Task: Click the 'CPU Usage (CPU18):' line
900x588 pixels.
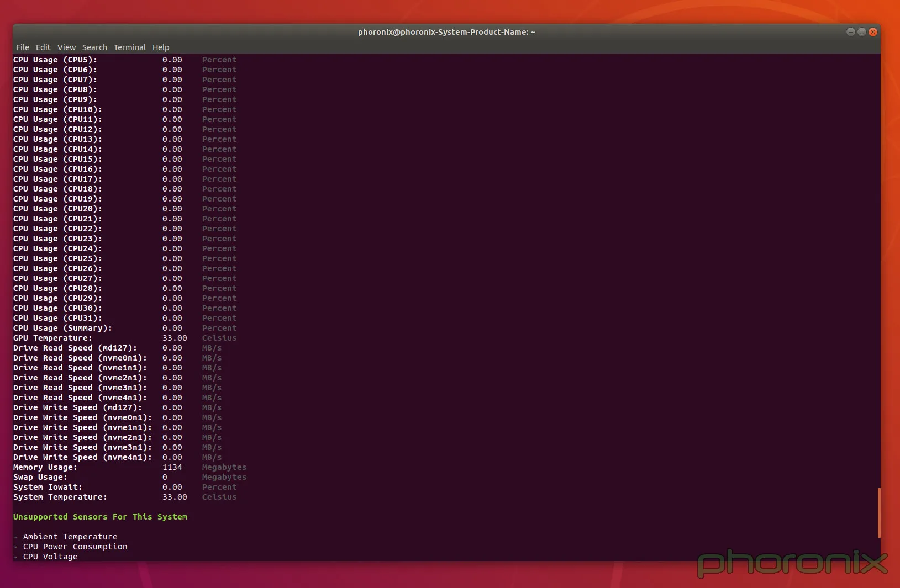Action: point(125,189)
